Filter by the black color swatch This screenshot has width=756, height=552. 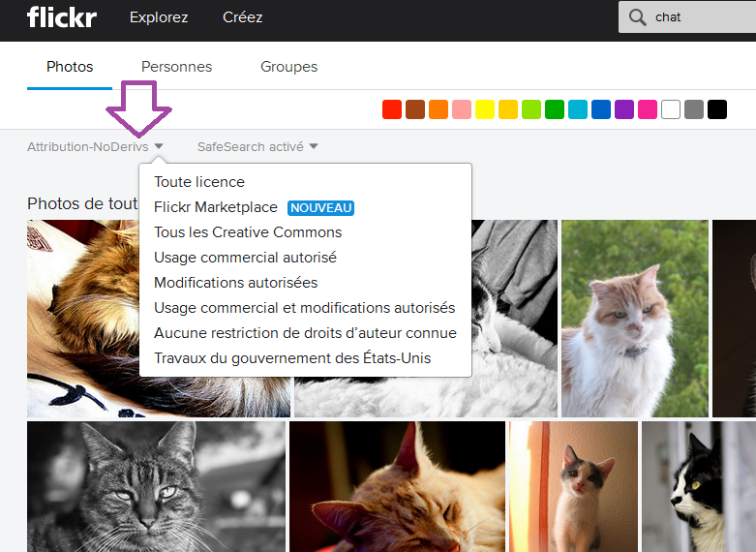[717, 109]
